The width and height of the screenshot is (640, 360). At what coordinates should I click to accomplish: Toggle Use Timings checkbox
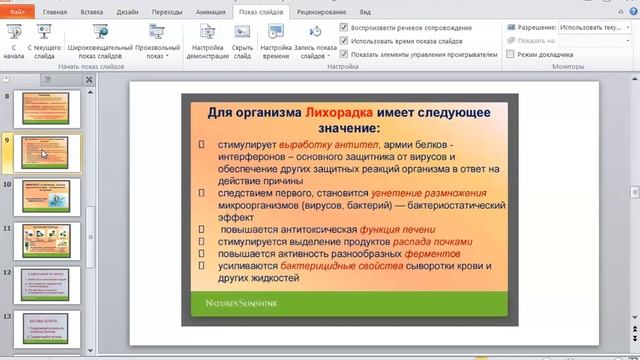pyautogui.click(x=344, y=41)
